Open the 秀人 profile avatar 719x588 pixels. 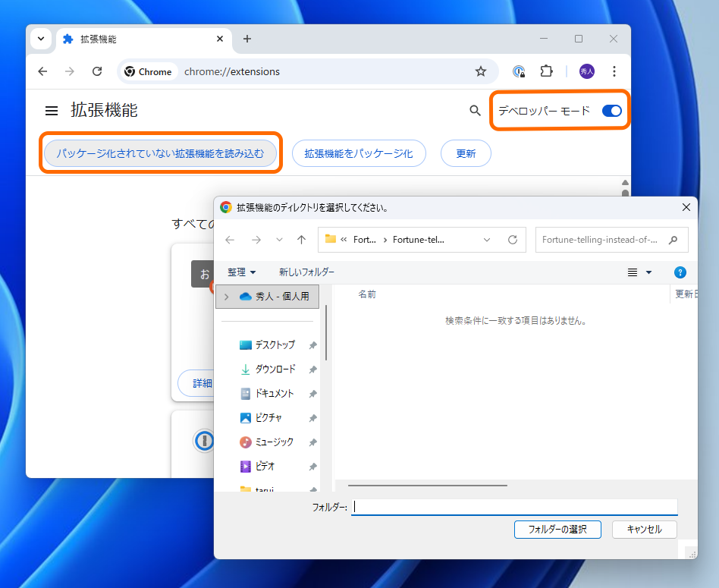[586, 71]
